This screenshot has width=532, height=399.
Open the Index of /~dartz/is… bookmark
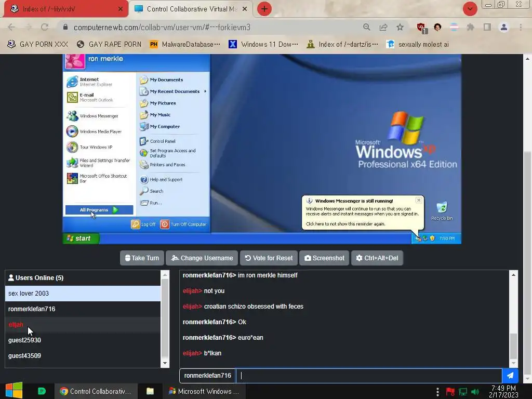tap(342, 44)
